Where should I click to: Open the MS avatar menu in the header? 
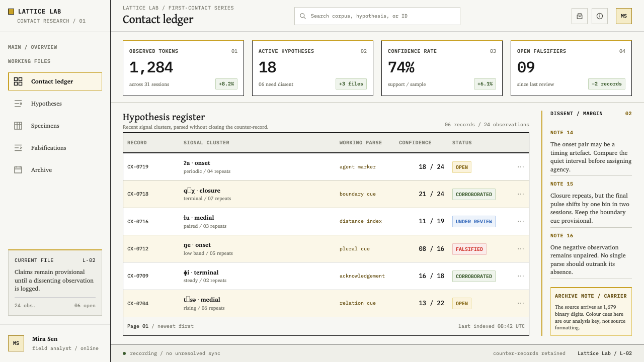tap(624, 16)
